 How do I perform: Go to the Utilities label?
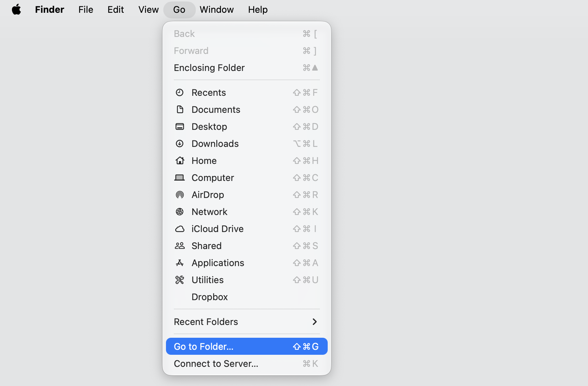tap(207, 280)
